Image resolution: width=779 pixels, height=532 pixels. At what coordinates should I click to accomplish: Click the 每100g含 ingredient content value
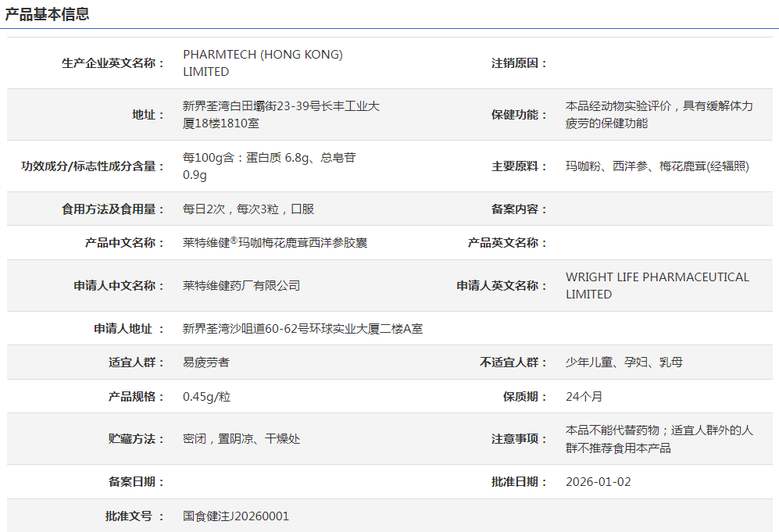(269, 166)
